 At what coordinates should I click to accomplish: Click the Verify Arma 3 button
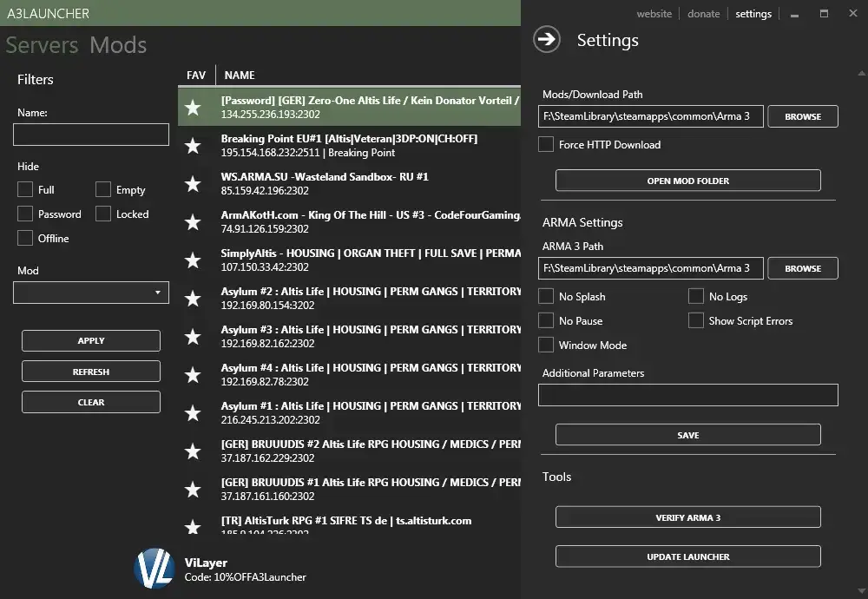(687, 517)
